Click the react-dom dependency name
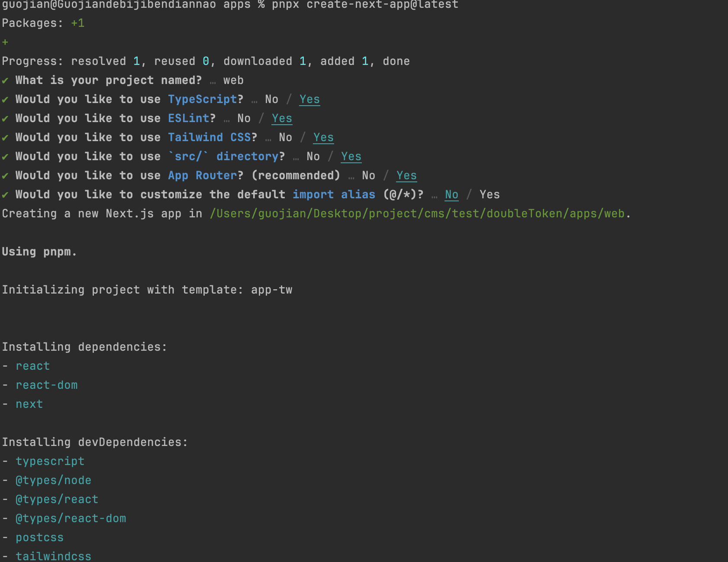The width and height of the screenshot is (728, 562). coord(47,385)
